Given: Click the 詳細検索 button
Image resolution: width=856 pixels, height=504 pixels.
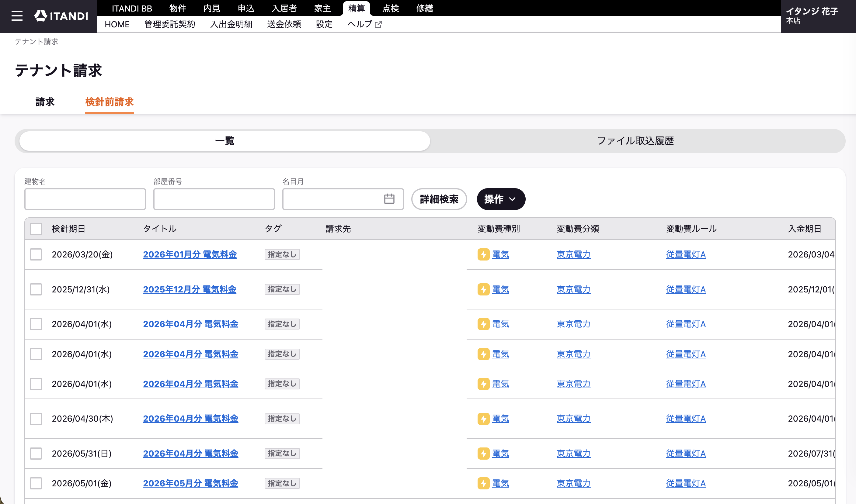Looking at the screenshot, I should (439, 199).
